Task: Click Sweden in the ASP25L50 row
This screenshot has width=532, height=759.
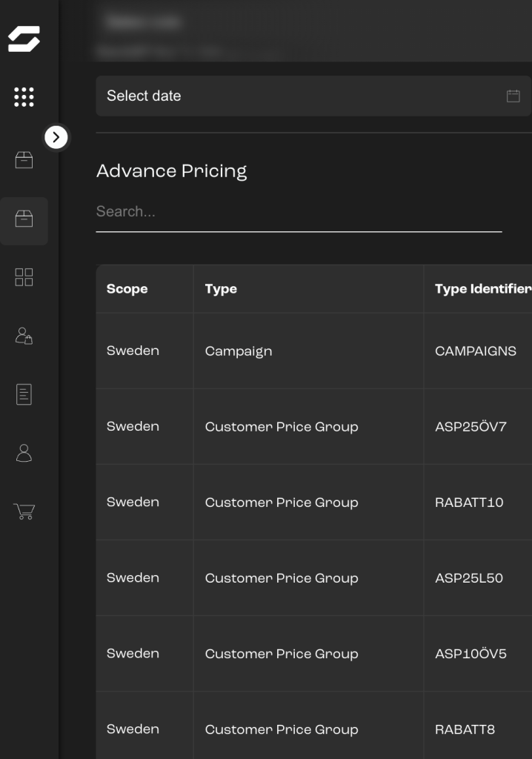Action: (133, 578)
